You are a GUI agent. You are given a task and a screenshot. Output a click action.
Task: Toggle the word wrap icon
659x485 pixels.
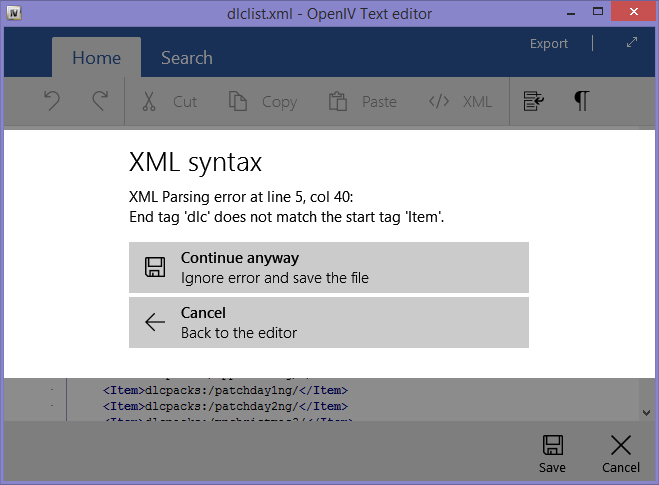[x=533, y=101]
